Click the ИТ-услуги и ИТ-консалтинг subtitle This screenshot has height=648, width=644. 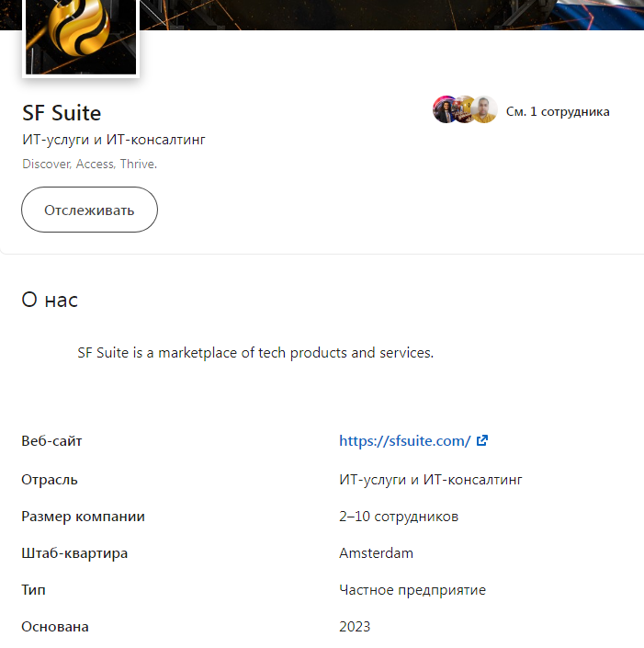tap(114, 140)
